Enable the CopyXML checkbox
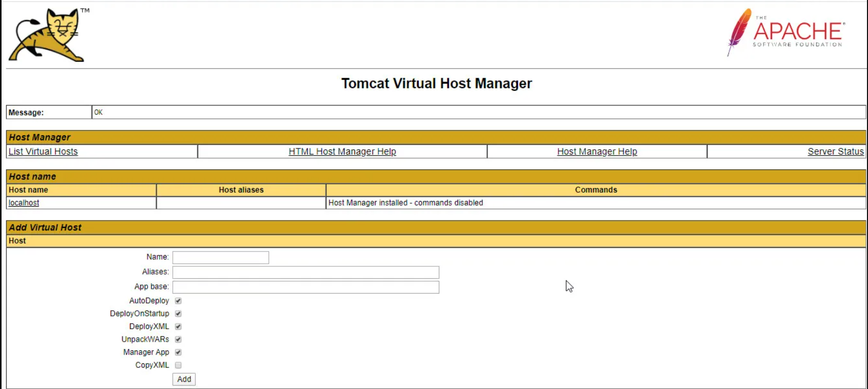This screenshot has width=868, height=389. pyautogui.click(x=178, y=365)
